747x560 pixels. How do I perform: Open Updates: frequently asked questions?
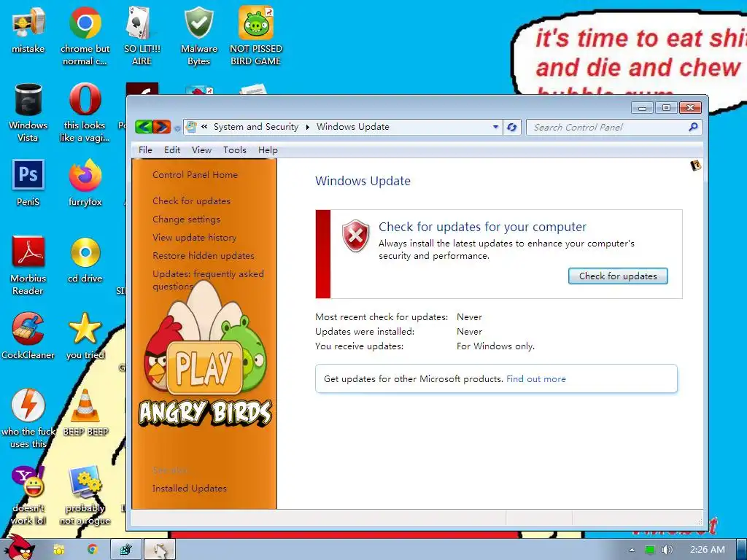pos(208,280)
